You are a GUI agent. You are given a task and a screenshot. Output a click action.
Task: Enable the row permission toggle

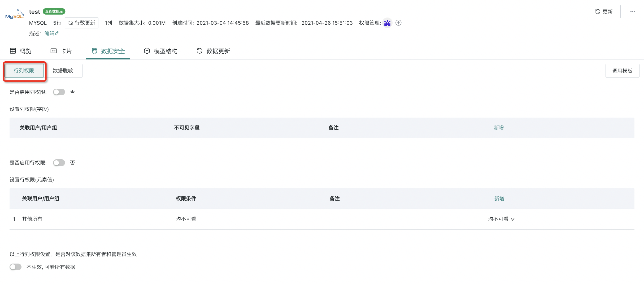click(59, 163)
